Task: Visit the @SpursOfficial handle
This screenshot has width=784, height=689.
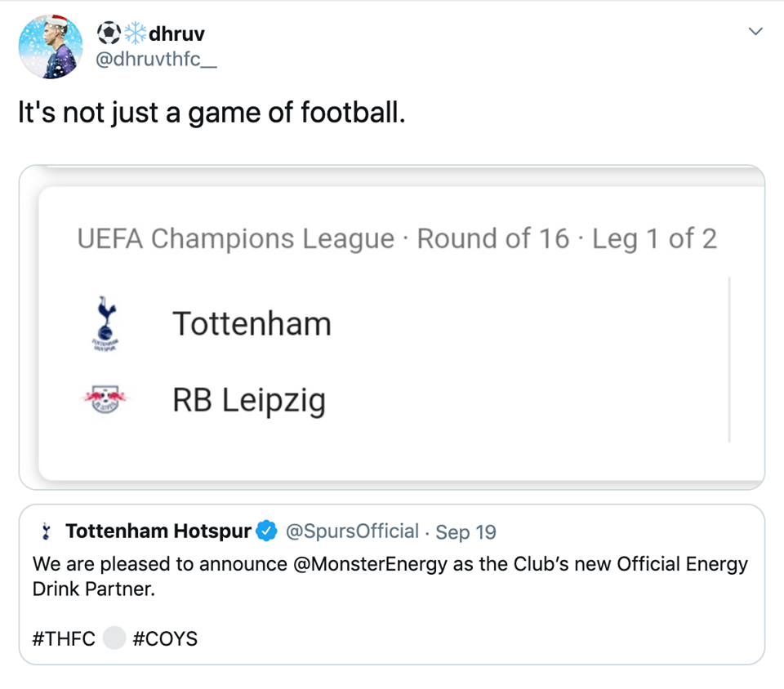Action: 352,531
